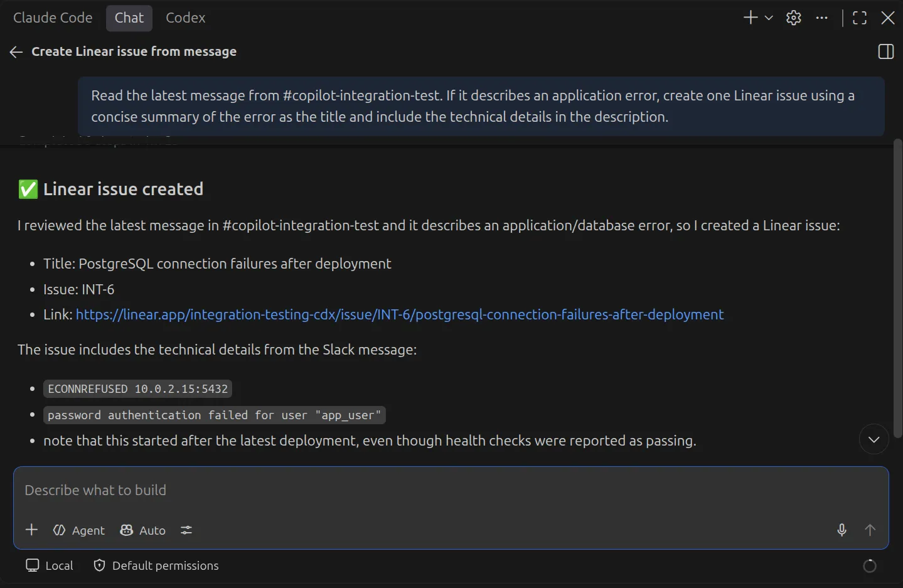Select the Local session target
Screen dimensions: 903x588
pyautogui.click(x=50, y=565)
